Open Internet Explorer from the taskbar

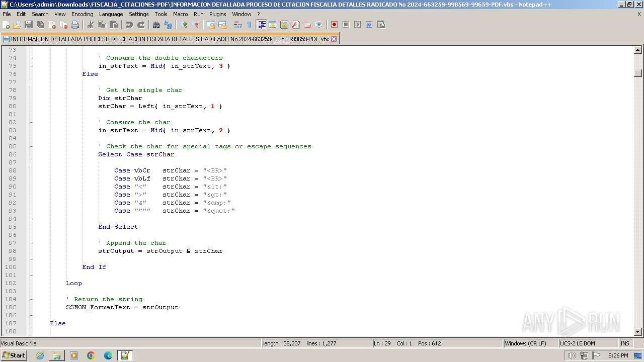point(40,355)
